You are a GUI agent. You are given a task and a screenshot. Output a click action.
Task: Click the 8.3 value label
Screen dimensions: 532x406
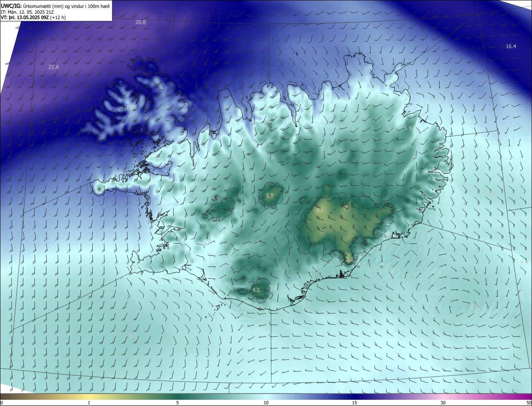pos(133,335)
